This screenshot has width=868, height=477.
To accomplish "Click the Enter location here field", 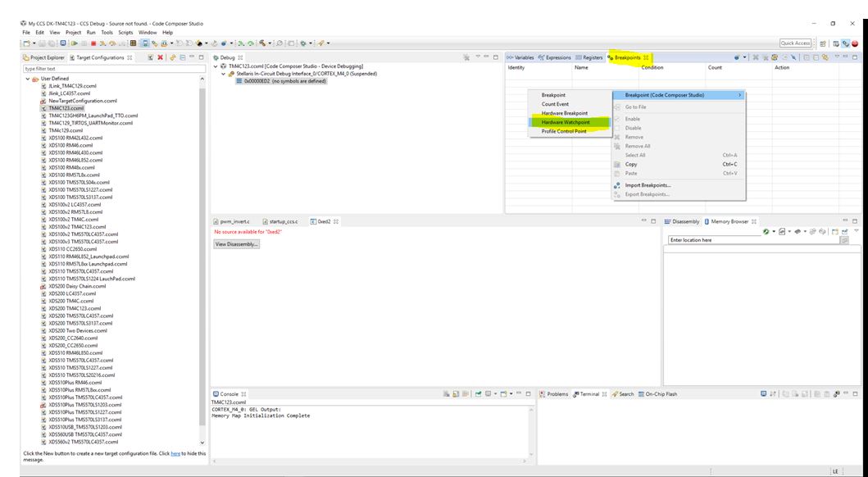I will click(x=754, y=240).
